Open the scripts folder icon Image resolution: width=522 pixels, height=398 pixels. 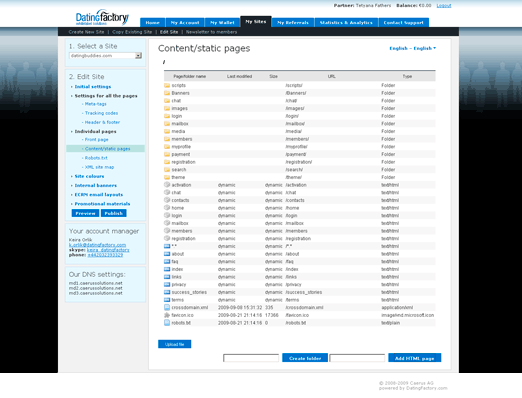click(x=167, y=85)
